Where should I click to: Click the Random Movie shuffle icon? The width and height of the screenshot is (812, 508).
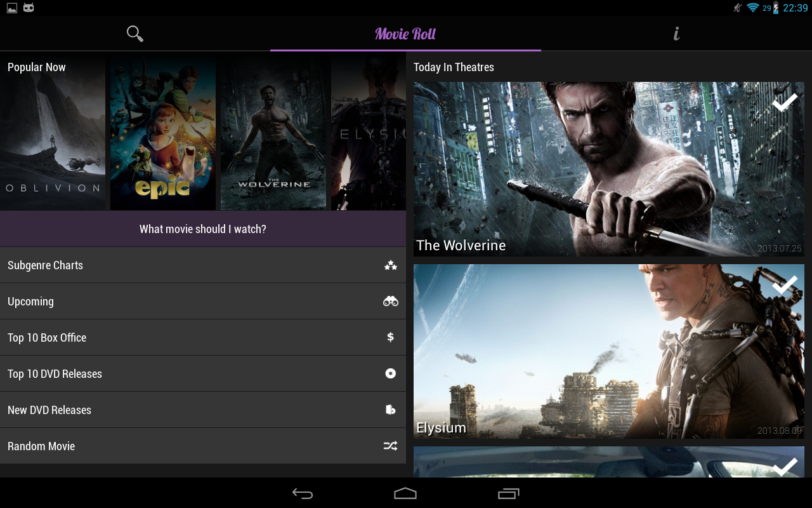pos(391,446)
